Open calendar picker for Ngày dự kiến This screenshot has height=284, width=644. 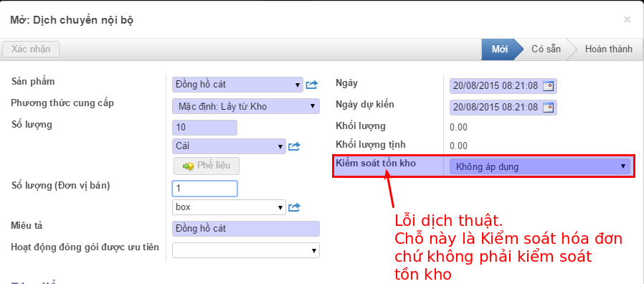pos(549,108)
